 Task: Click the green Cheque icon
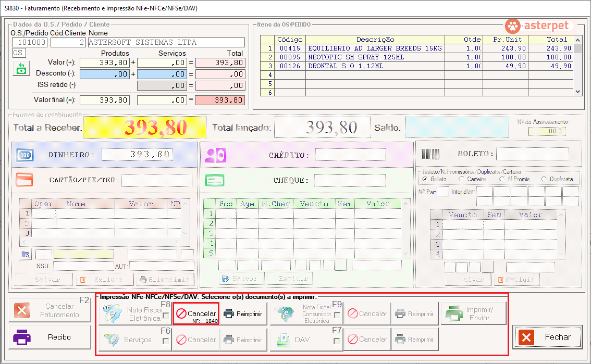pos(215,180)
